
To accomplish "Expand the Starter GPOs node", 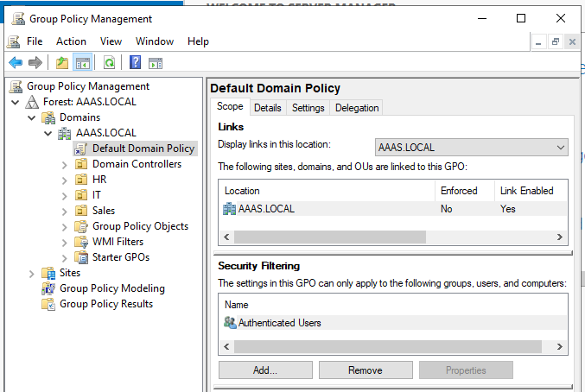I will (64, 258).
